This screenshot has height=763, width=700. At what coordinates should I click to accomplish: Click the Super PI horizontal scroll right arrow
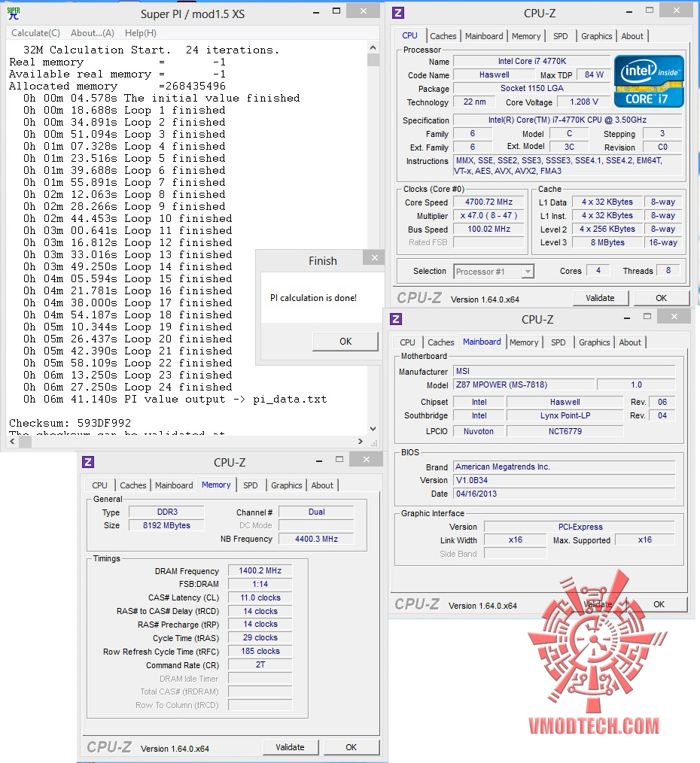click(361, 442)
